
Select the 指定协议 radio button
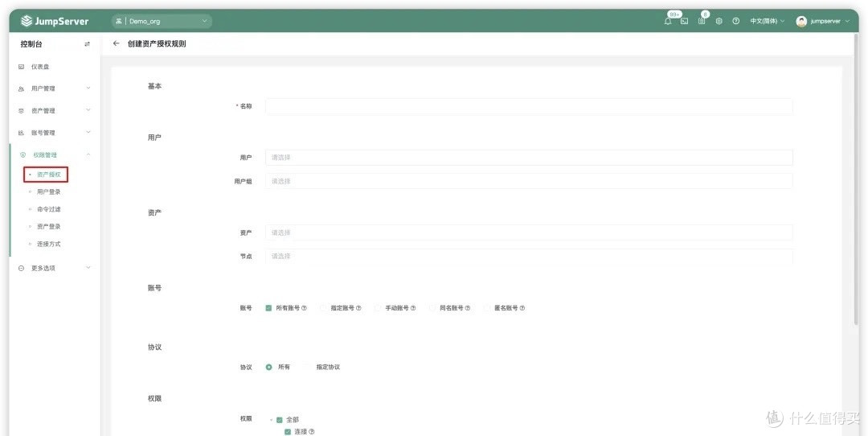click(309, 368)
